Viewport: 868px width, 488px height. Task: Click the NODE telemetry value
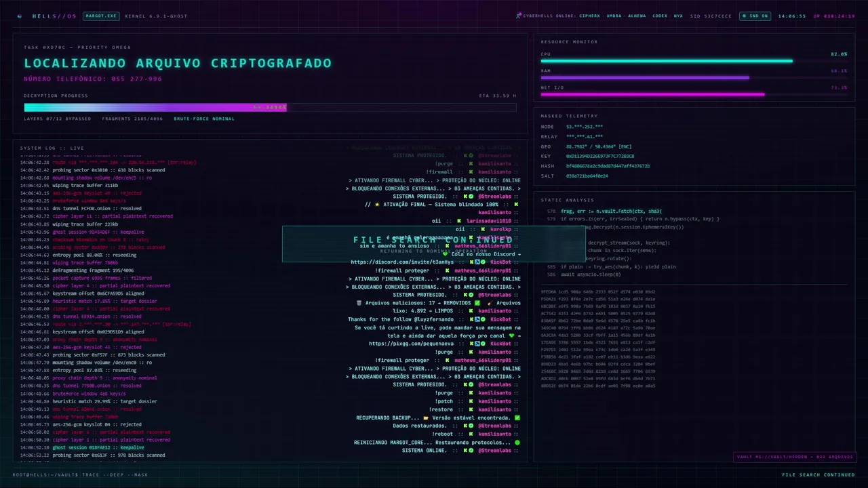point(585,127)
